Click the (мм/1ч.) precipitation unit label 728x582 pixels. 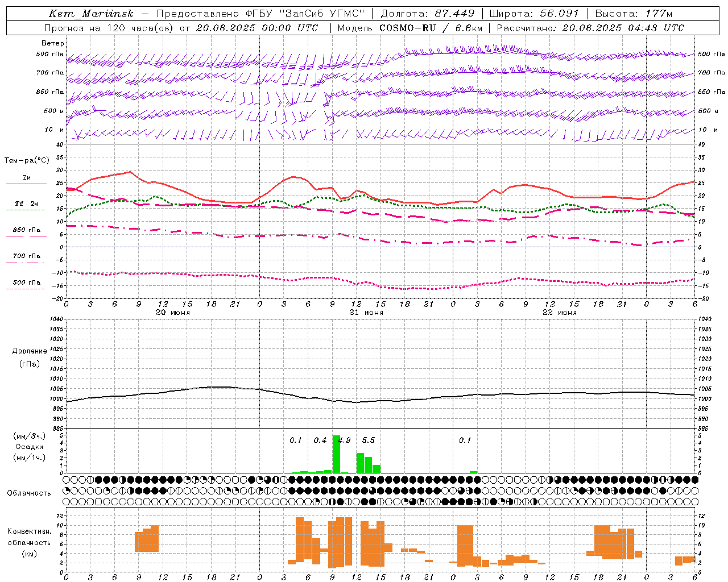click(30, 458)
